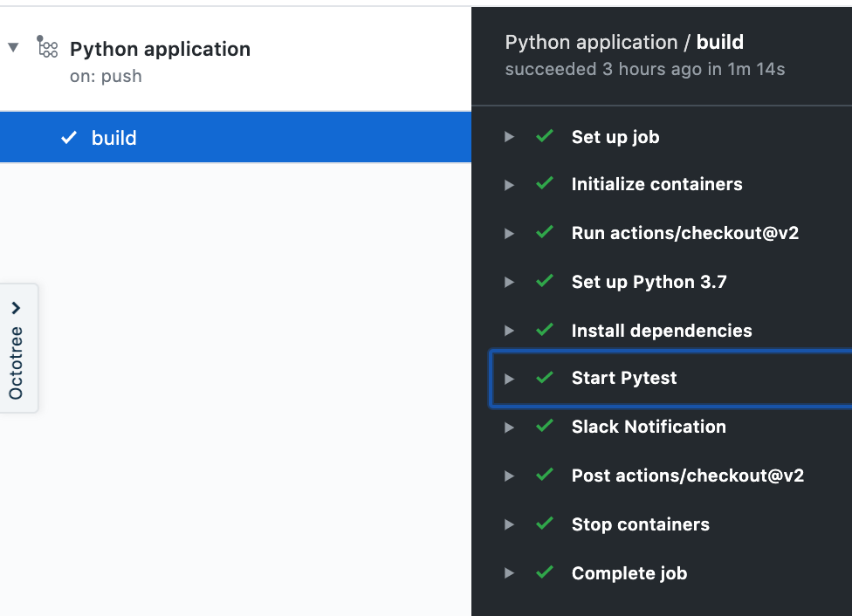Click the workflow icon beside Python application

47,48
